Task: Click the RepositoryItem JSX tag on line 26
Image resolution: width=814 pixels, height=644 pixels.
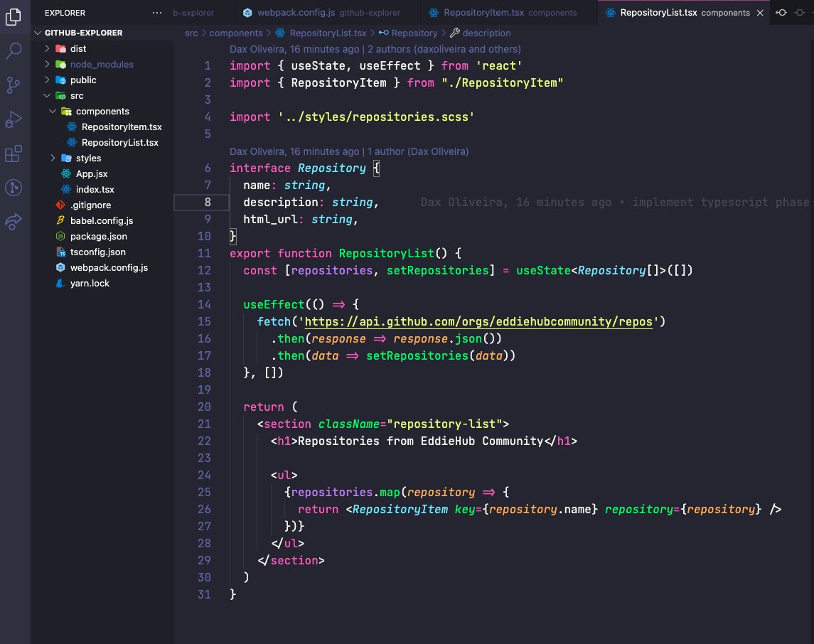Action: pyautogui.click(x=400, y=509)
